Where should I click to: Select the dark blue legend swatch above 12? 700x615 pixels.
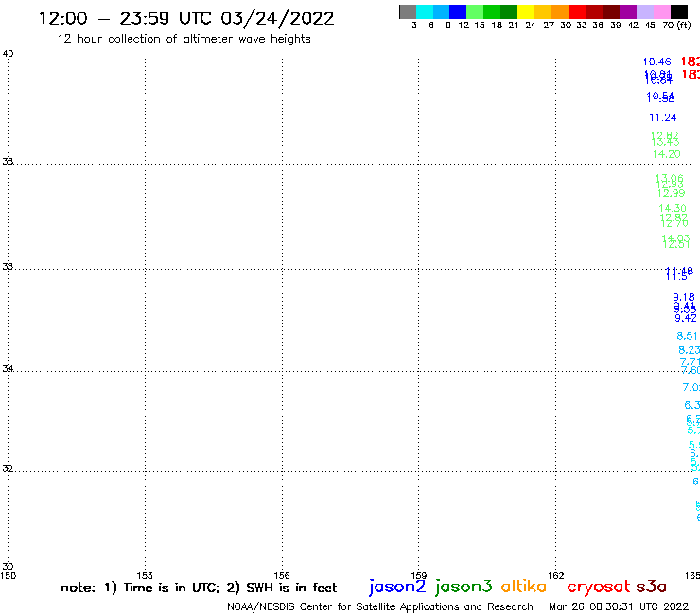[x=458, y=11]
